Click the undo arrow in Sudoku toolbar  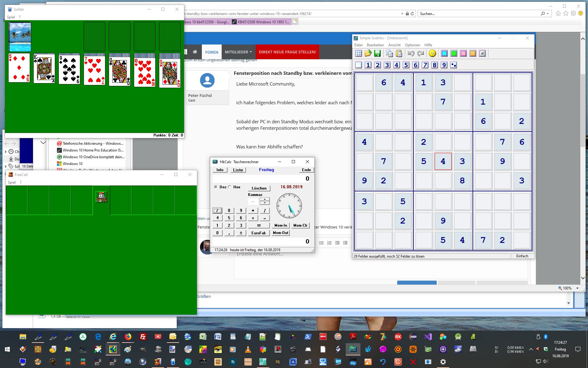pos(411,53)
